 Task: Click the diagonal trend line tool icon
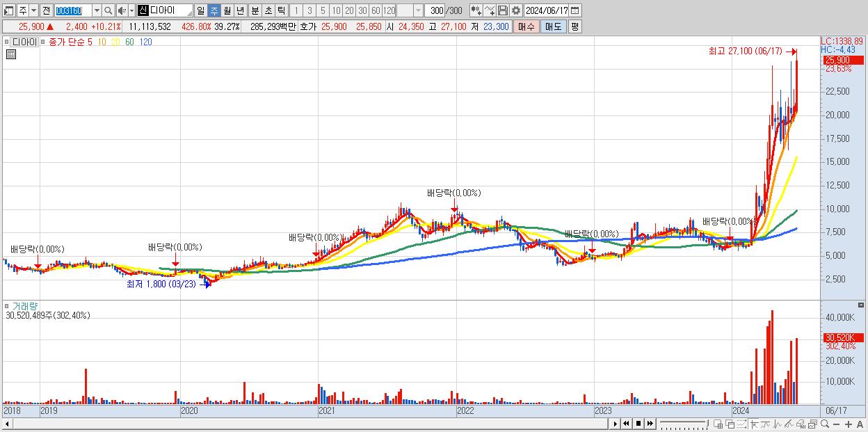click(789, 424)
